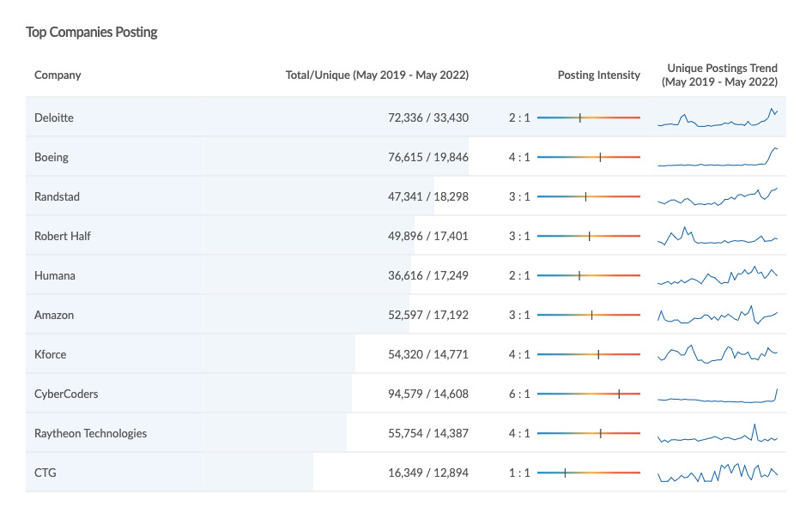
Task: Click the Deloitte posting intensity bar
Action: pyautogui.click(x=589, y=117)
